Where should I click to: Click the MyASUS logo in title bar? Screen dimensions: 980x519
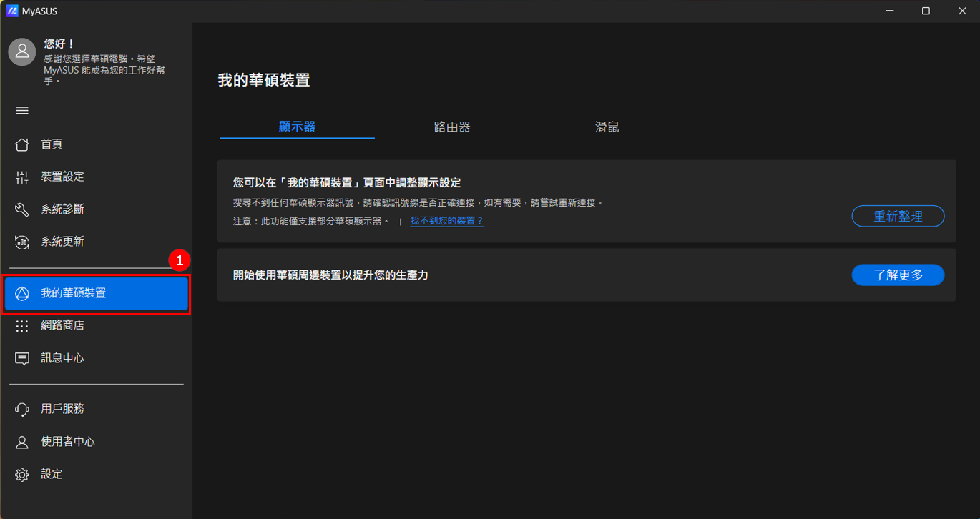pos(11,11)
